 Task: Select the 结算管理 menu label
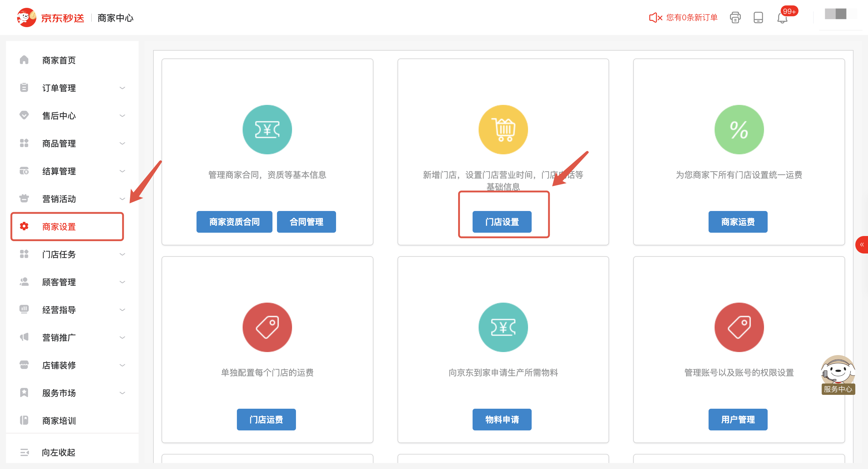pos(59,171)
